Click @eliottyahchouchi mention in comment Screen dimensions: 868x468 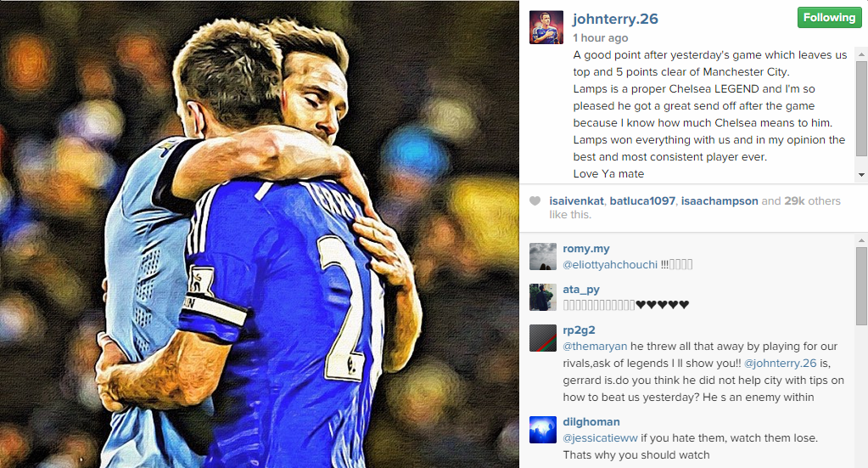click(610, 265)
